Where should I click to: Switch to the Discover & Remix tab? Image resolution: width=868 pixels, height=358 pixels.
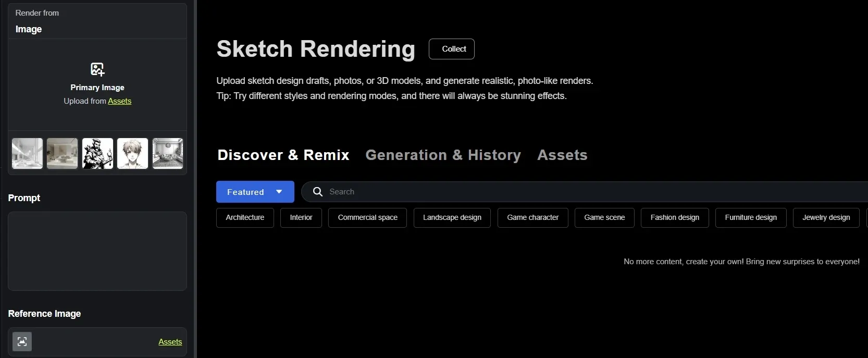coord(283,155)
